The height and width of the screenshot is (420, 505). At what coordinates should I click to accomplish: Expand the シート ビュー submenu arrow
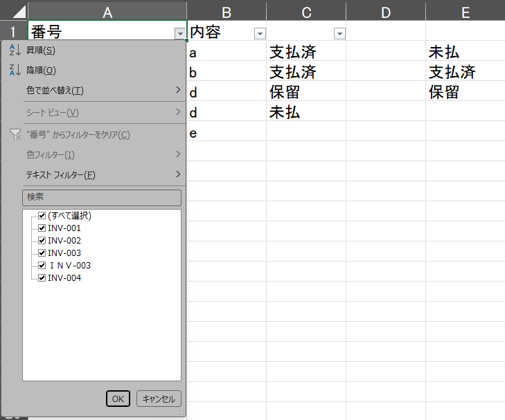[x=178, y=112]
